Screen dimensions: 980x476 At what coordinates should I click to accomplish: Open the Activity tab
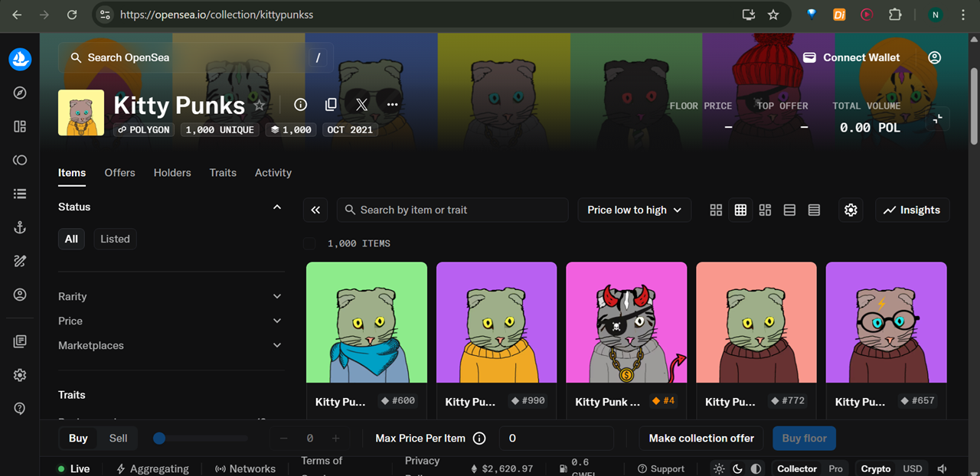273,172
